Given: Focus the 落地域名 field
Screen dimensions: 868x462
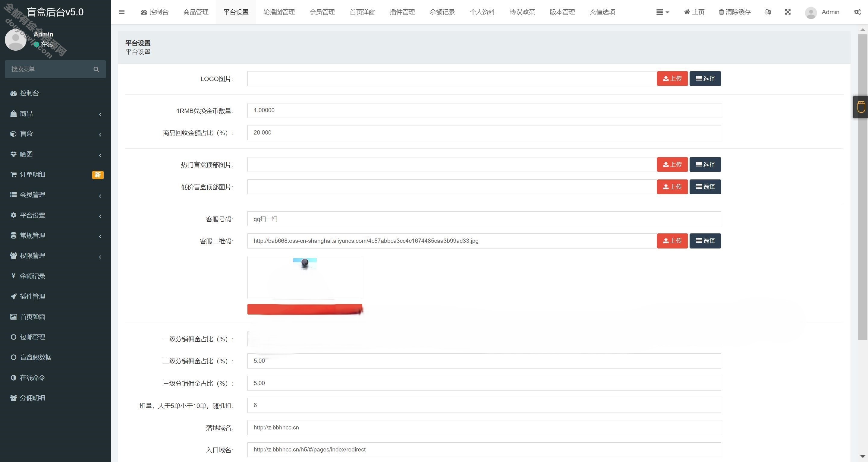Looking at the screenshot, I should [x=484, y=428].
